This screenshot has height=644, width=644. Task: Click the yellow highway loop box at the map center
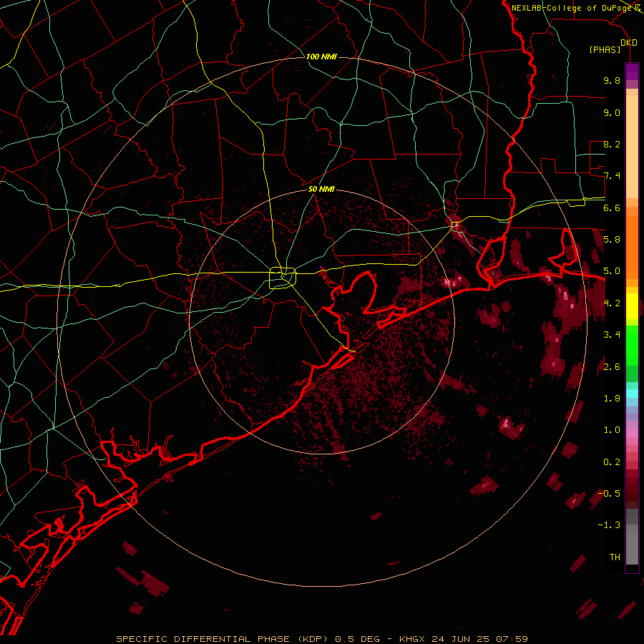pos(283,278)
